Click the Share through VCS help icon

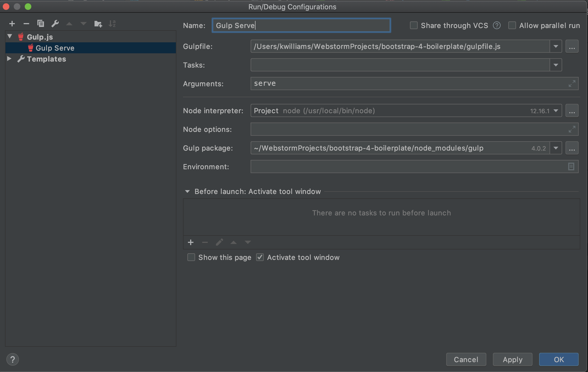click(x=497, y=26)
